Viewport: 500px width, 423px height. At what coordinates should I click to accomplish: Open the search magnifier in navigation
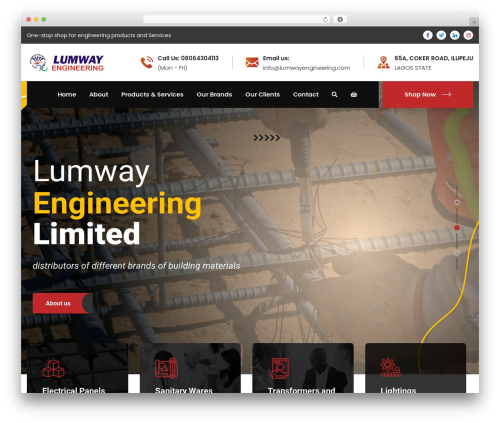(x=334, y=95)
